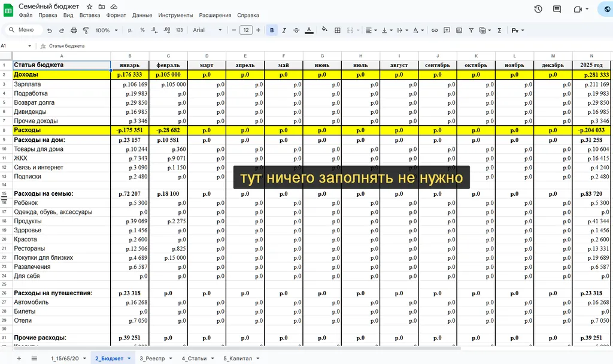
Task: Open the fill color bucket tool
Action: [x=324, y=30]
